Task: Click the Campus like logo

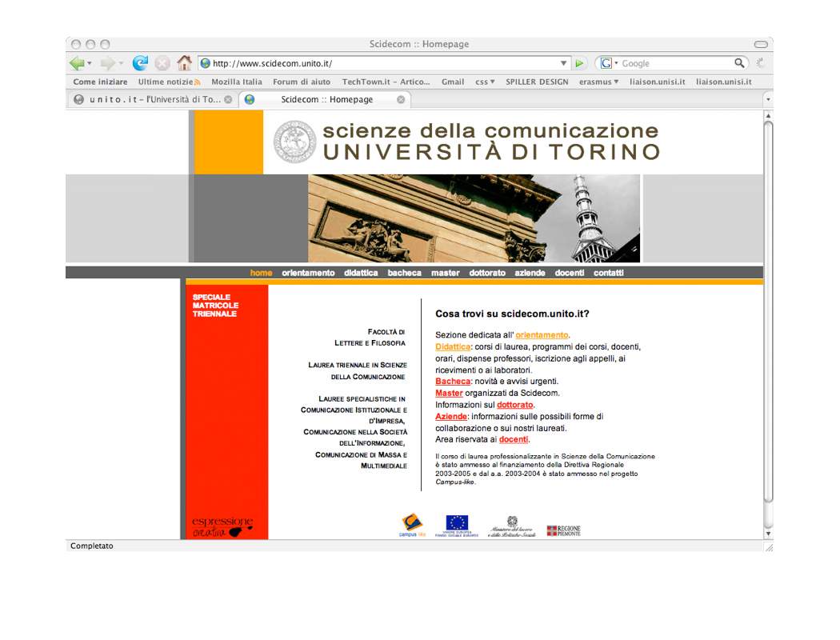Action: tap(413, 525)
